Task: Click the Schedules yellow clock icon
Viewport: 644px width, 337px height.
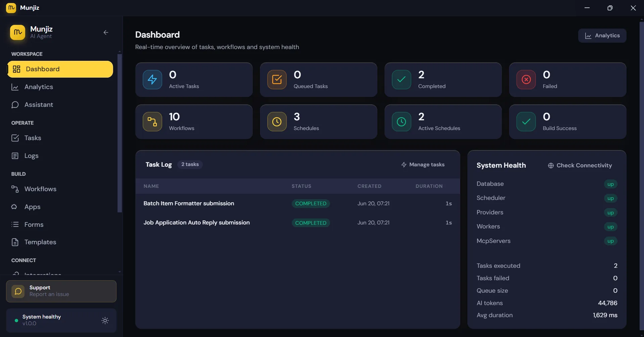Action: click(x=277, y=122)
